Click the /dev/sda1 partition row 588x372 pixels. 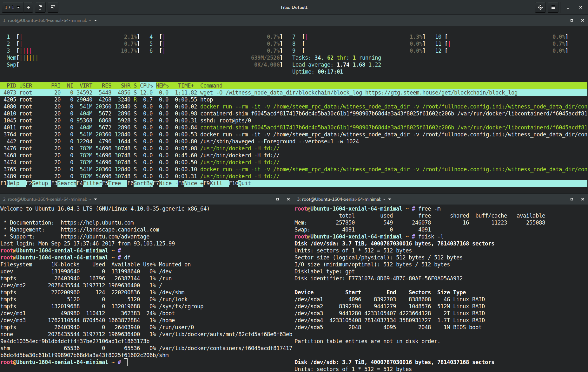(390, 299)
